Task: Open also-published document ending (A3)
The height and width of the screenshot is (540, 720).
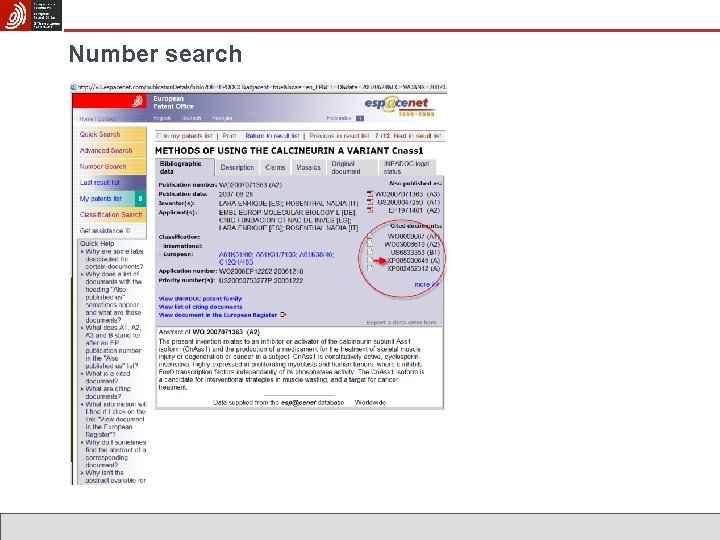Action: tap(408, 194)
